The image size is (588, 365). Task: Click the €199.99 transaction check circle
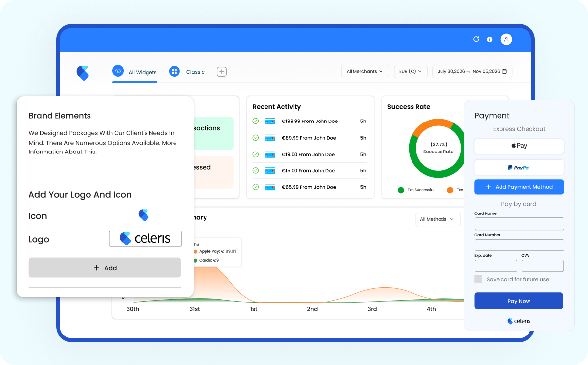click(255, 121)
